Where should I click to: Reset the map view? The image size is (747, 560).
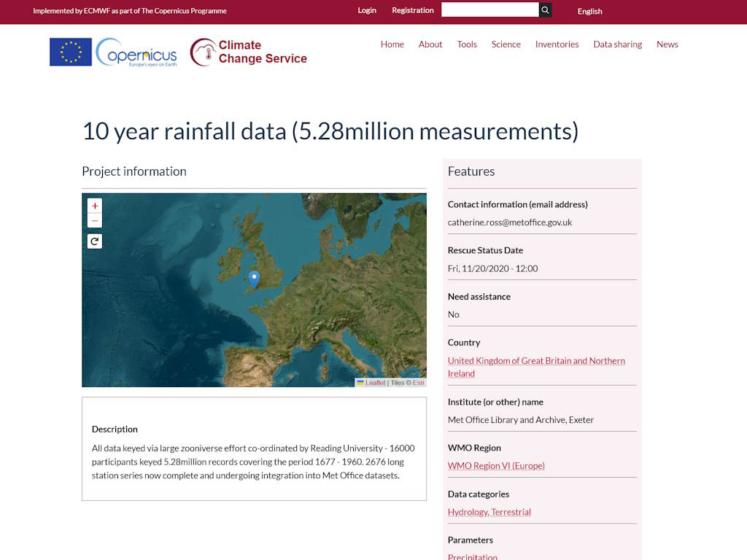[95, 241]
